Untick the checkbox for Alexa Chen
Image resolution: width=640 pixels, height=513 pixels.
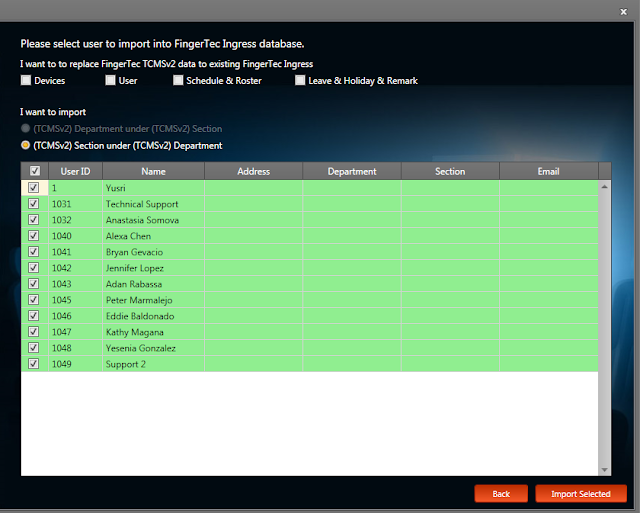[x=33, y=235]
